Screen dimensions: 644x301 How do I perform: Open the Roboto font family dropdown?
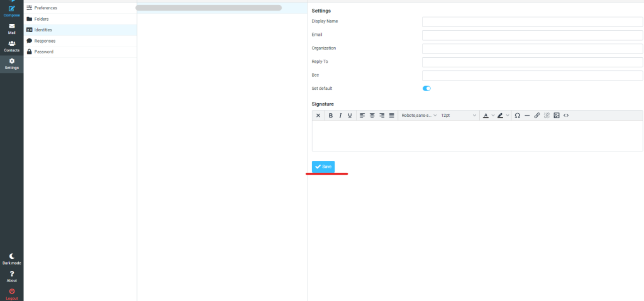click(419, 116)
